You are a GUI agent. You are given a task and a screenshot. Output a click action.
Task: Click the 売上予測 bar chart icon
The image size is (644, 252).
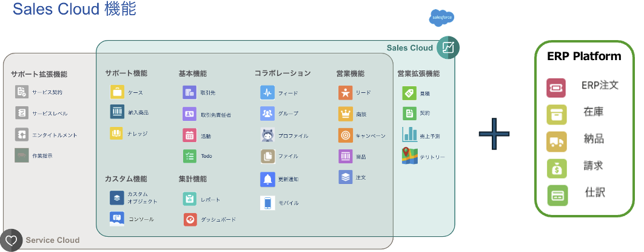[409, 134]
